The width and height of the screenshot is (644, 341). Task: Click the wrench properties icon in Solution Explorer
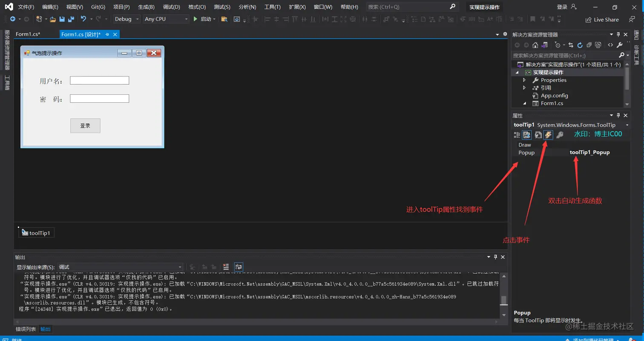point(620,45)
